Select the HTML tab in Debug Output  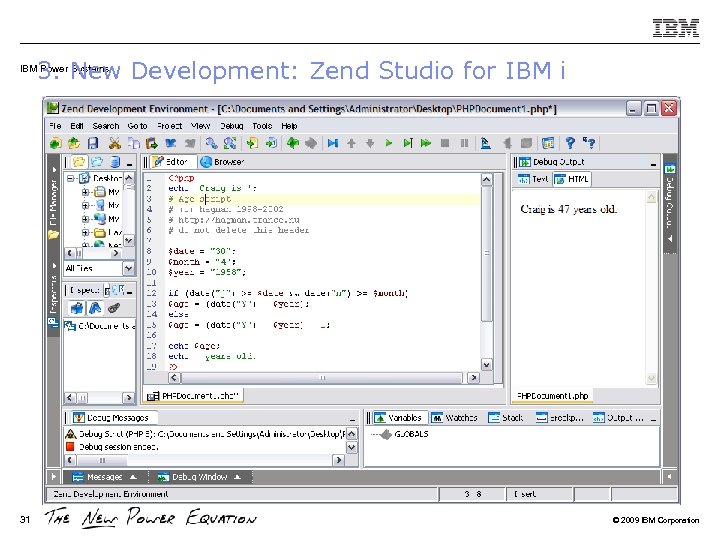point(572,179)
